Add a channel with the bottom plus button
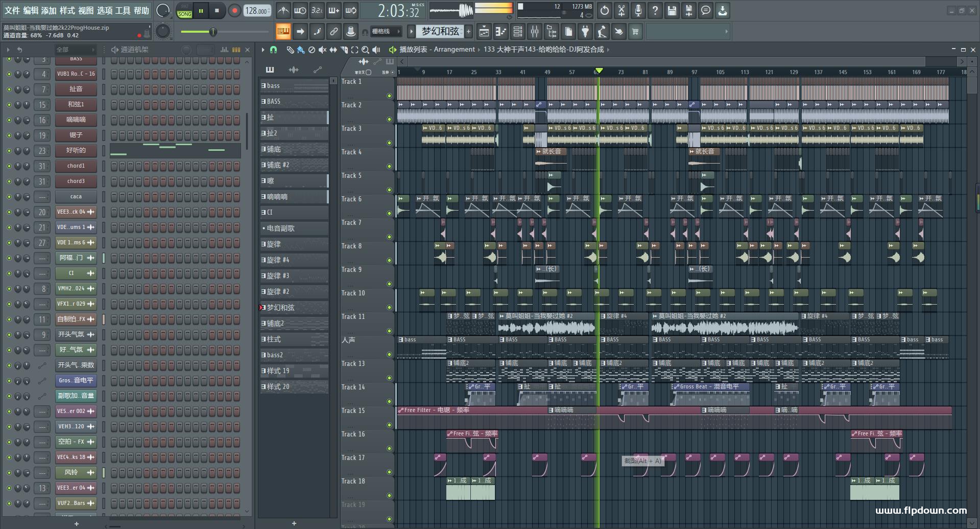This screenshot has height=529, width=980. [77, 524]
